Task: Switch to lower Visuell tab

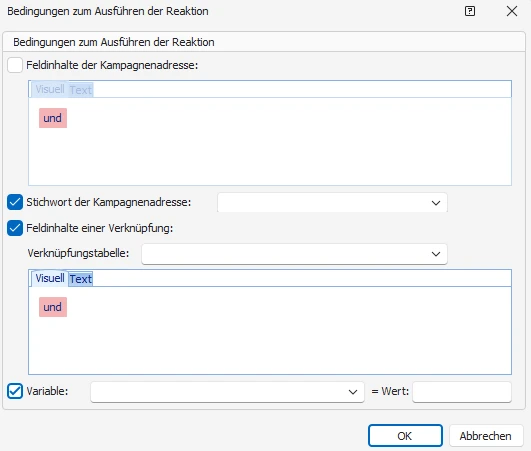Action: click(x=50, y=278)
